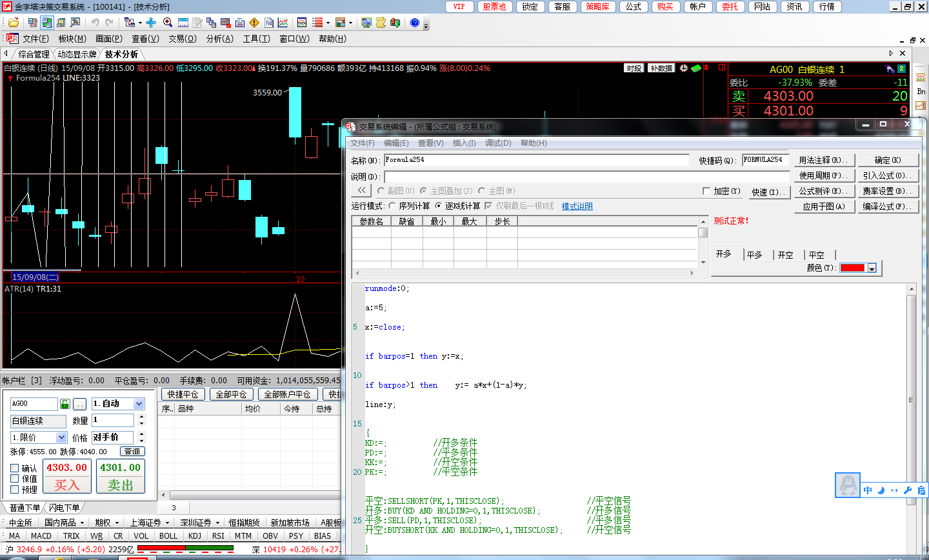This screenshot has width=929, height=560.
Task: Click the green chip icon on chart header
Action: (x=695, y=68)
